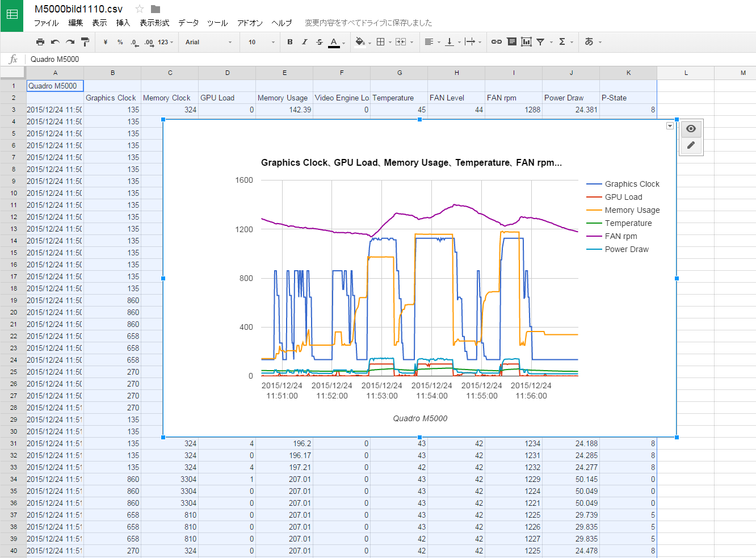Open the chart dropdown menu arrow
The image size is (756, 558).
coord(670,126)
